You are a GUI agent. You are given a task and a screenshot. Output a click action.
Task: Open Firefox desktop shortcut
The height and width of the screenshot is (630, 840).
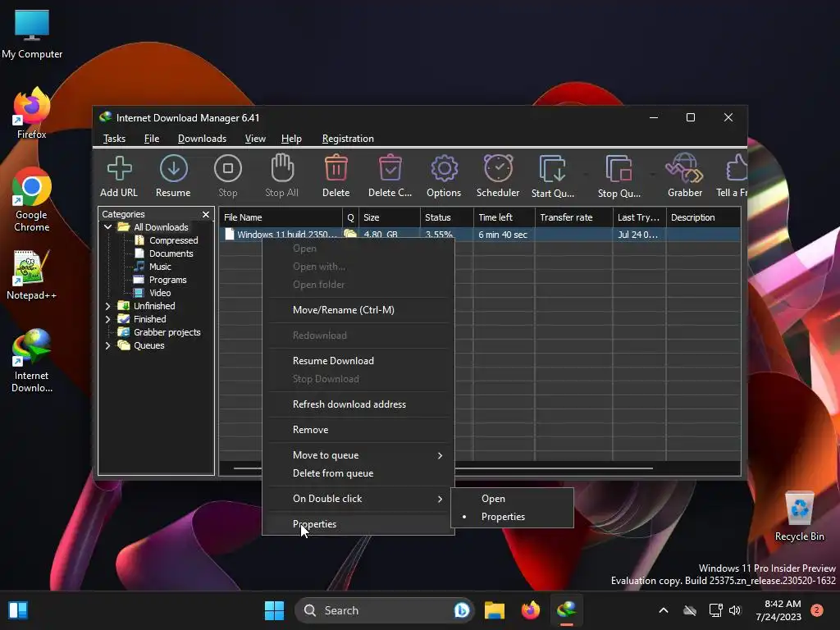point(32,113)
